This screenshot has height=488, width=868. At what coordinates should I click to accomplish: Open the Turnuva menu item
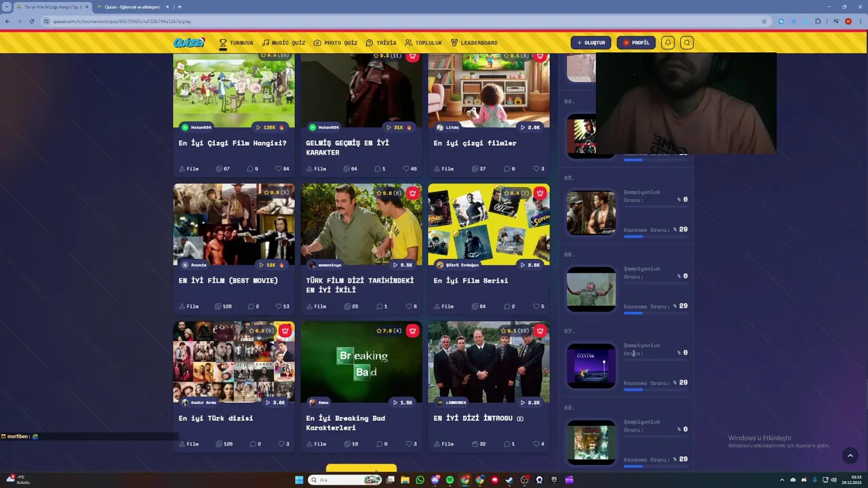pyautogui.click(x=236, y=43)
